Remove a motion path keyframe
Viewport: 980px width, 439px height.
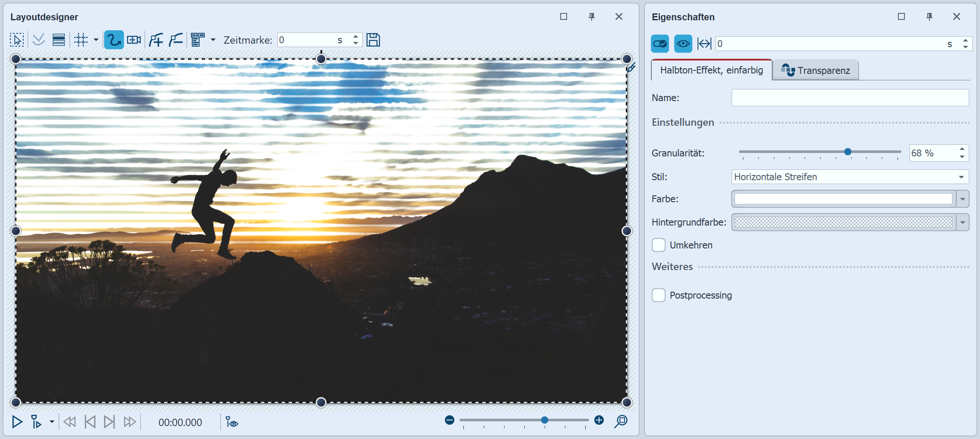coord(176,40)
